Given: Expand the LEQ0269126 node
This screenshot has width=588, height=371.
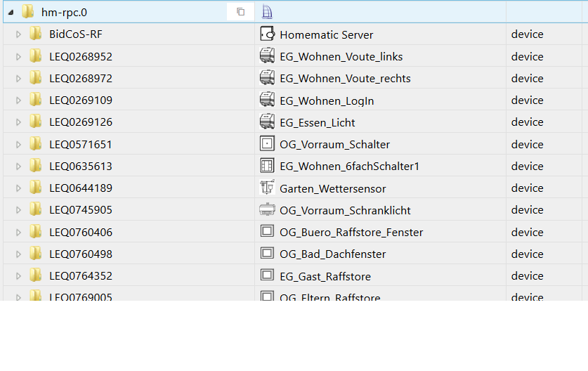Looking at the screenshot, I should [x=18, y=122].
